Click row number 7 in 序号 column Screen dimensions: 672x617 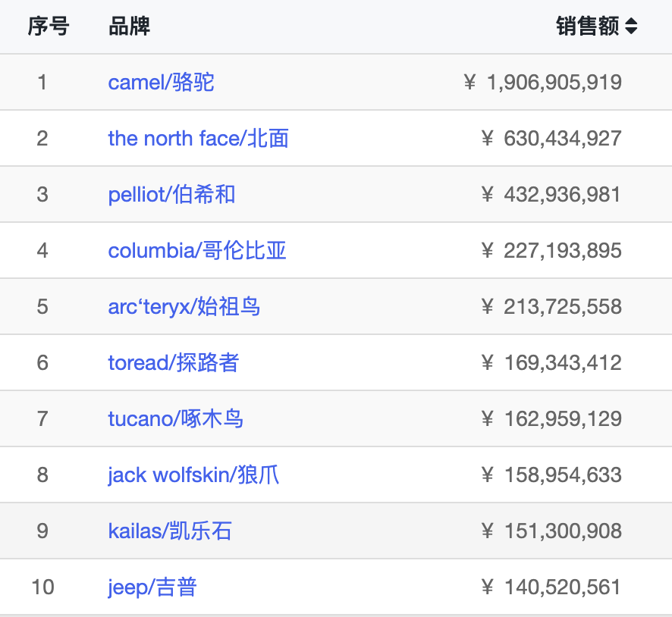tap(42, 418)
